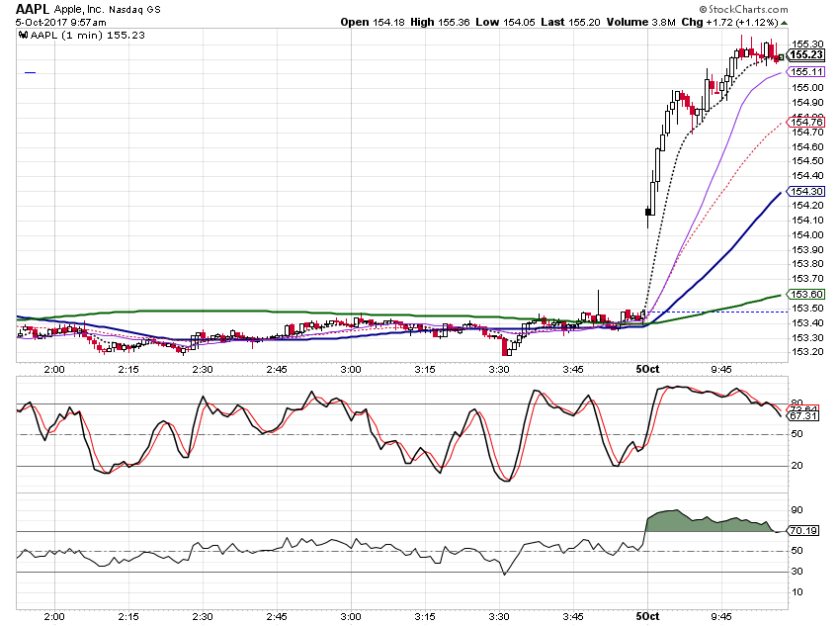Click the 3:30 time label under the price panel
840x626 pixels.
499,369
